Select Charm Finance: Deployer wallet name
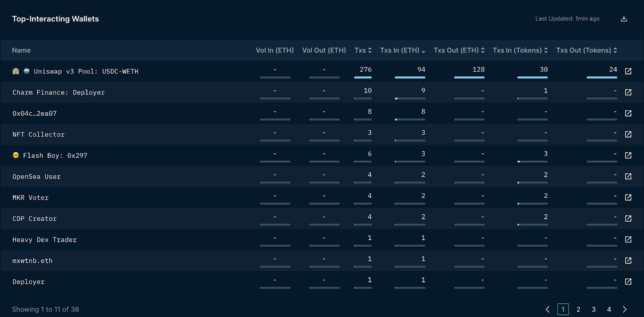 point(58,92)
